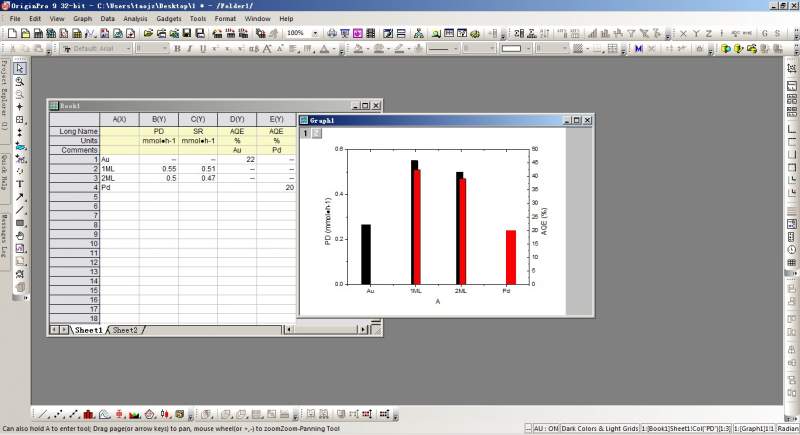Click the black Au bar in Graph1

pos(366,254)
